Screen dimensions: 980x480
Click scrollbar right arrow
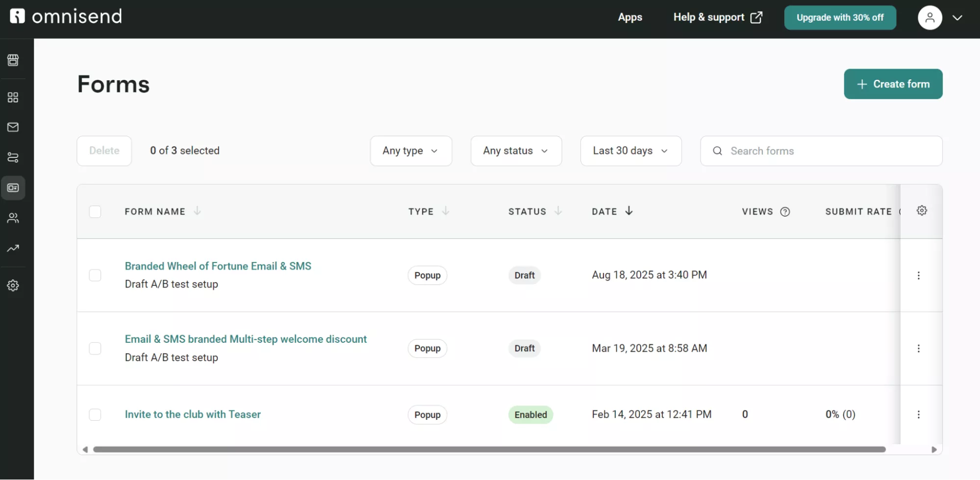tap(934, 450)
